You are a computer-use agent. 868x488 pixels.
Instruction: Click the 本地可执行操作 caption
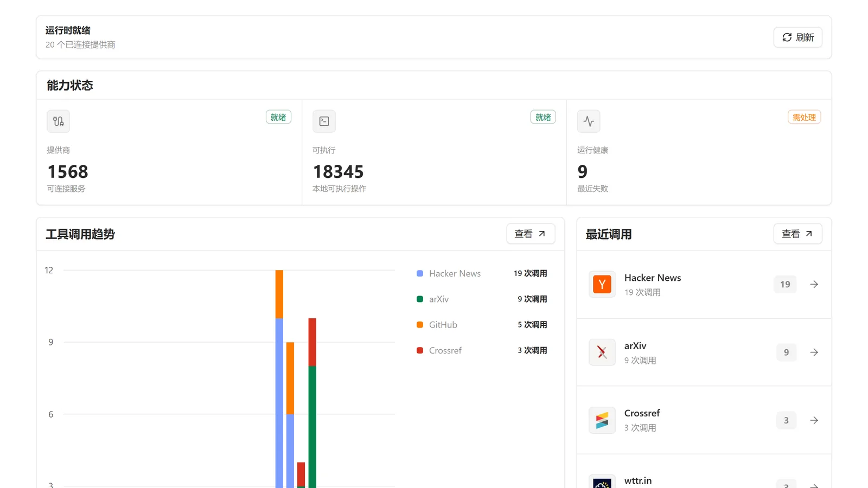point(339,189)
